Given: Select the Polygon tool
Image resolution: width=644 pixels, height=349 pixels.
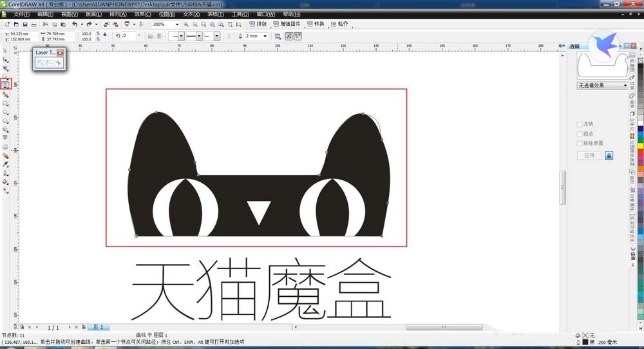Looking at the screenshot, I should click(x=5, y=121).
